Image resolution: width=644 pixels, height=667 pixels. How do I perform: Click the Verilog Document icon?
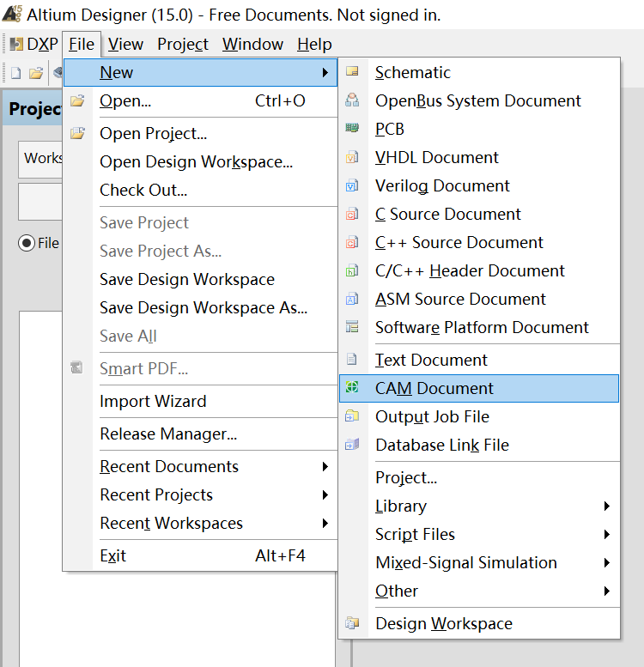pos(352,186)
